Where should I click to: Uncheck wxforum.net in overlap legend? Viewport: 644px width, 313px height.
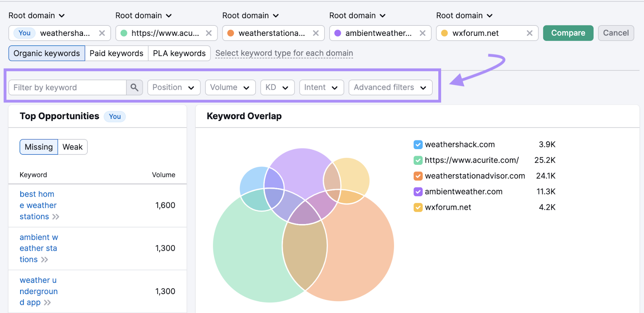click(418, 207)
